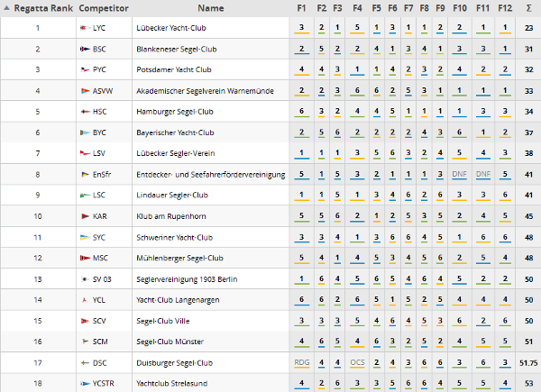
Task: Select Segel-Club Ville name cell
Action: coord(163,321)
